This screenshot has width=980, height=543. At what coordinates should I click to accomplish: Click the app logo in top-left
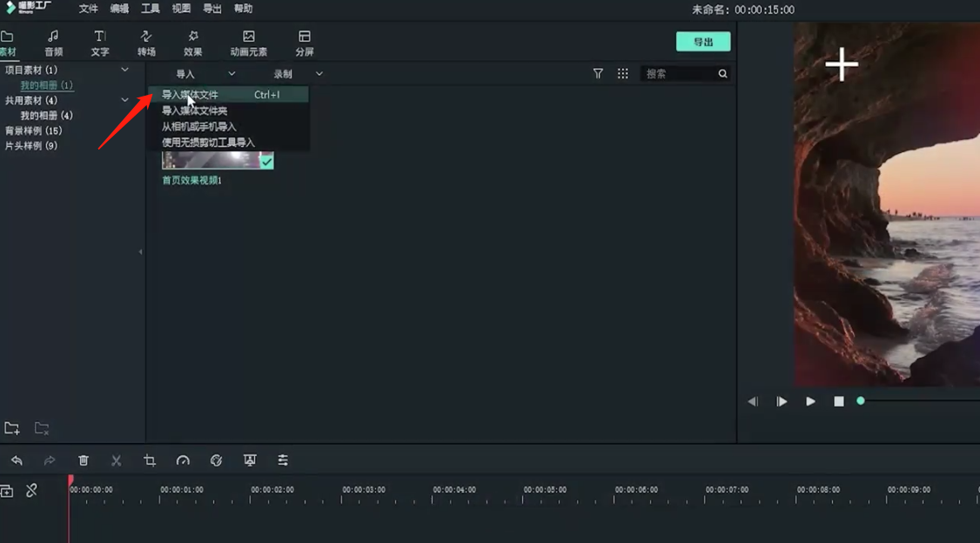click(29, 8)
